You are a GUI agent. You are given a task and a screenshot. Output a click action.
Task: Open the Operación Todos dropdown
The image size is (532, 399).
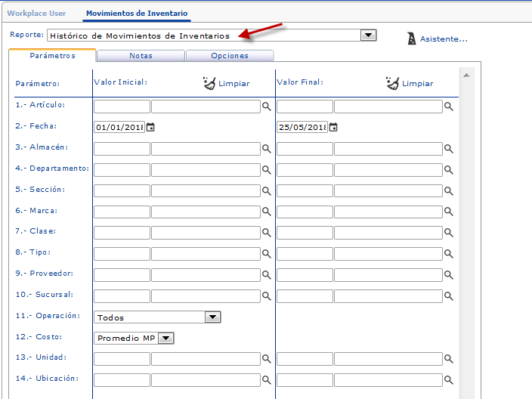pyautogui.click(x=213, y=317)
